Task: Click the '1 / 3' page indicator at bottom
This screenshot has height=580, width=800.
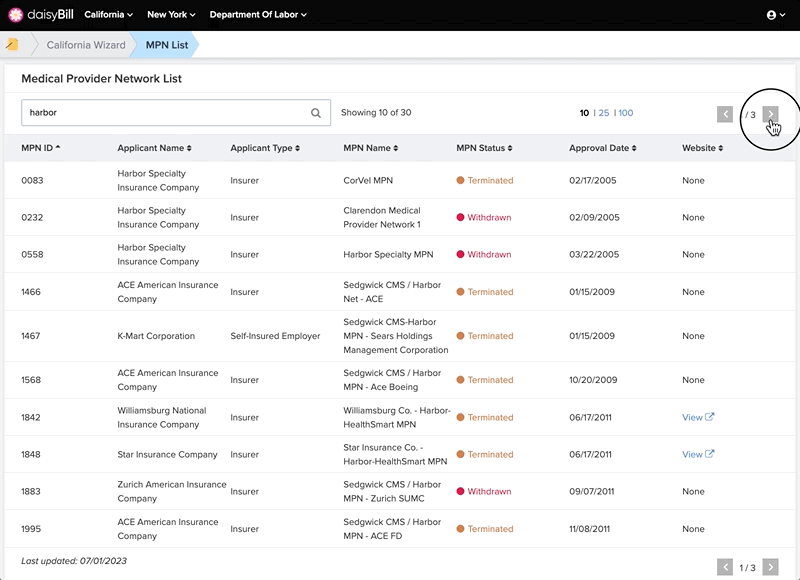Action: (x=747, y=567)
